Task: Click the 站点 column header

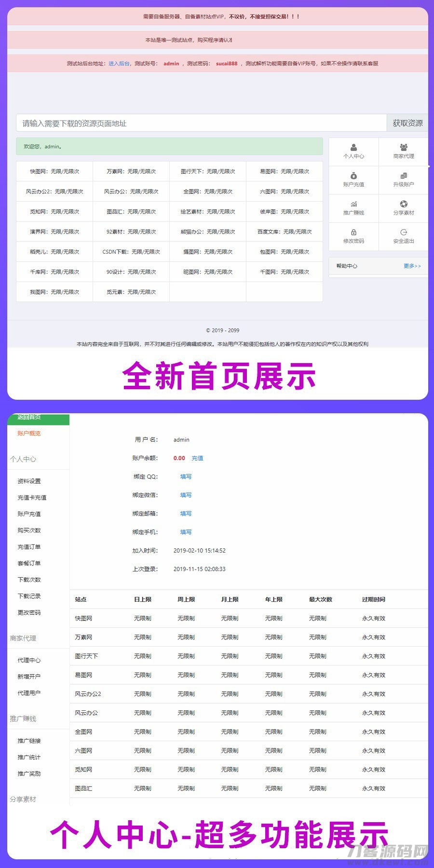Action: coord(81,599)
